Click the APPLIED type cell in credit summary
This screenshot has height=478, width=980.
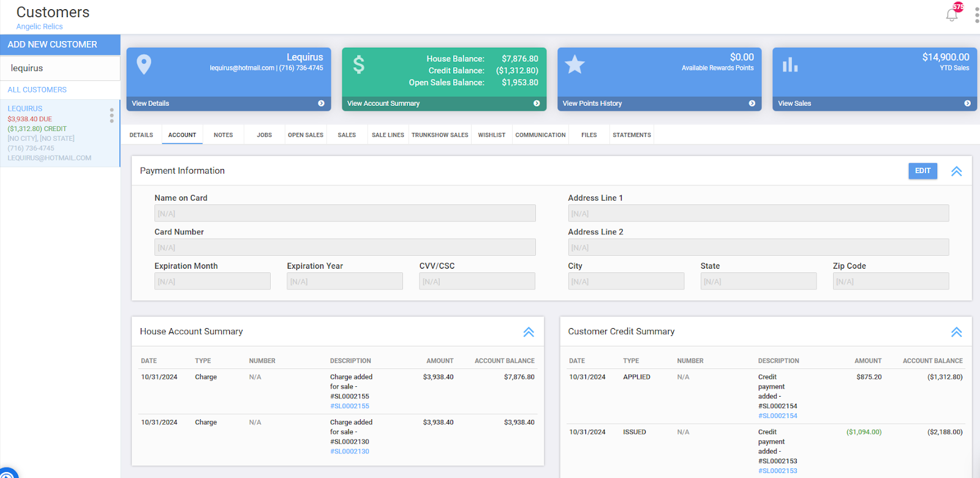pyautogui.click(x=636, y=377)
